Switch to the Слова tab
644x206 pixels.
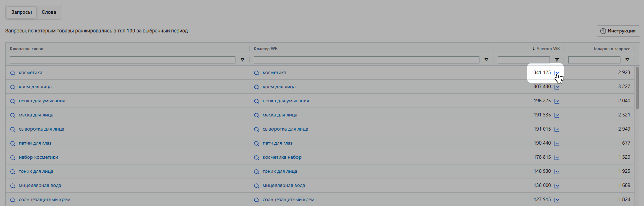(x=49, y=12)
